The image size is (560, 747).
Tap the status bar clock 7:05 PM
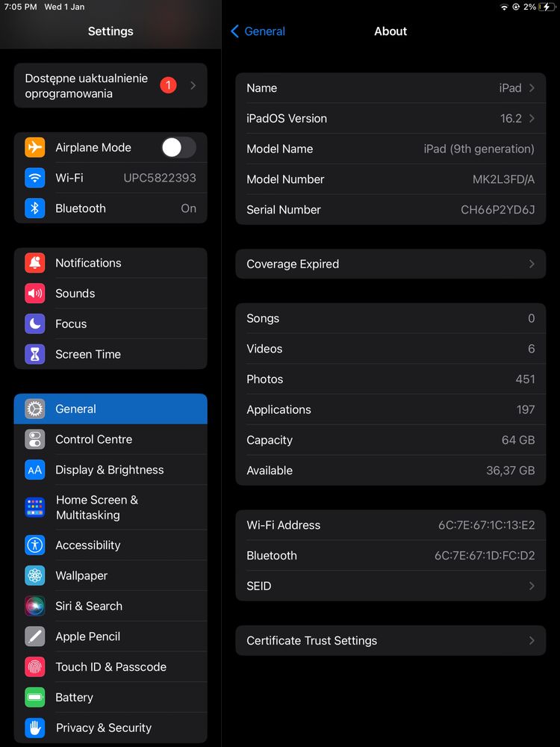(x=20, y=7)
